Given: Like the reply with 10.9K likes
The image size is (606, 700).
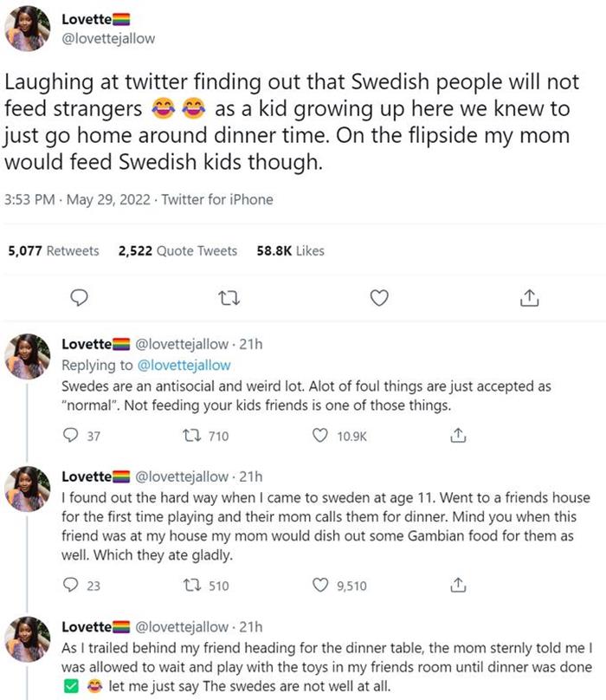Looking at the screenshot, I should pos(321,437).
